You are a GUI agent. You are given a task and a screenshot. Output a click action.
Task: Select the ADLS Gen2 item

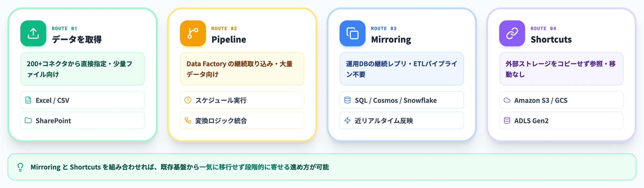tap(561, 120)
